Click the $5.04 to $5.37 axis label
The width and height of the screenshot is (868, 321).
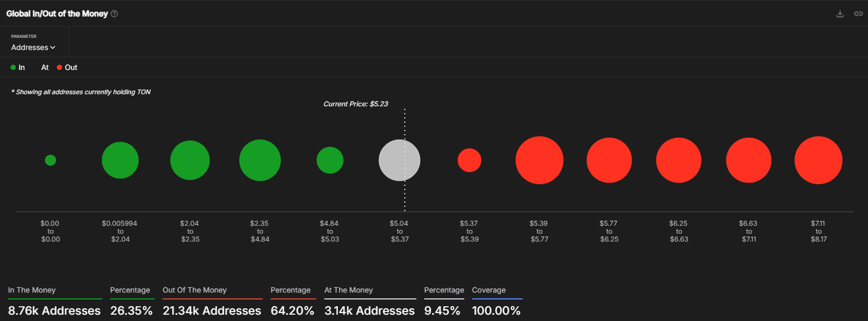point(400,231)
